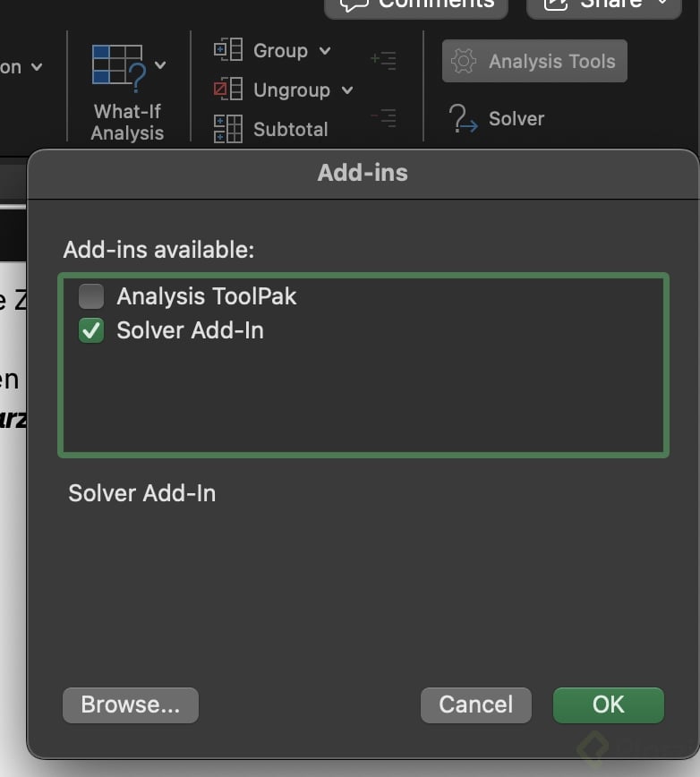700x777 pixels.
Task: Select the Analysis ToolPak list label
Action: (206, 296)
